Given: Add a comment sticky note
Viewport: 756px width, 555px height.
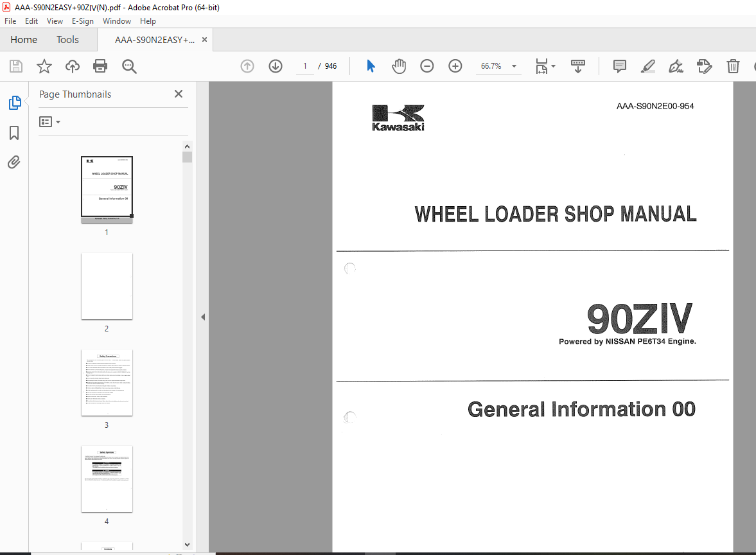Looking at the screenshot, I should (x=620, y=66).
